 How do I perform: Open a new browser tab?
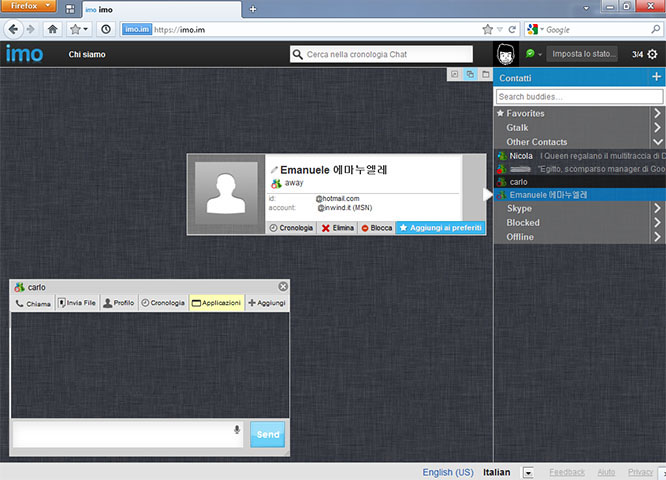[x=253, y=9]
